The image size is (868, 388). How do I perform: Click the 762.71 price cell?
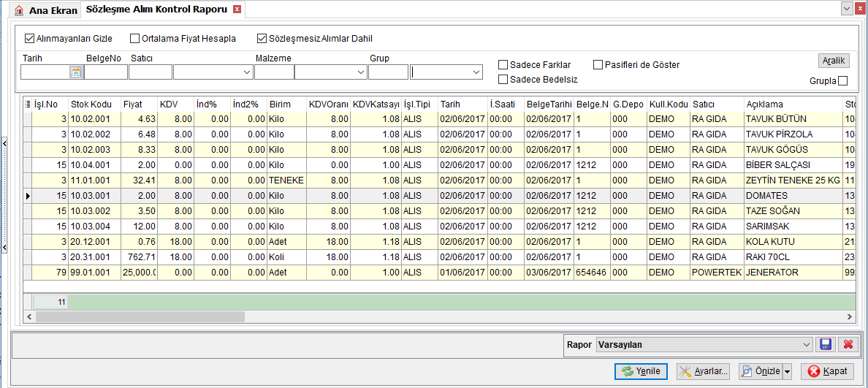coord(139,256)
